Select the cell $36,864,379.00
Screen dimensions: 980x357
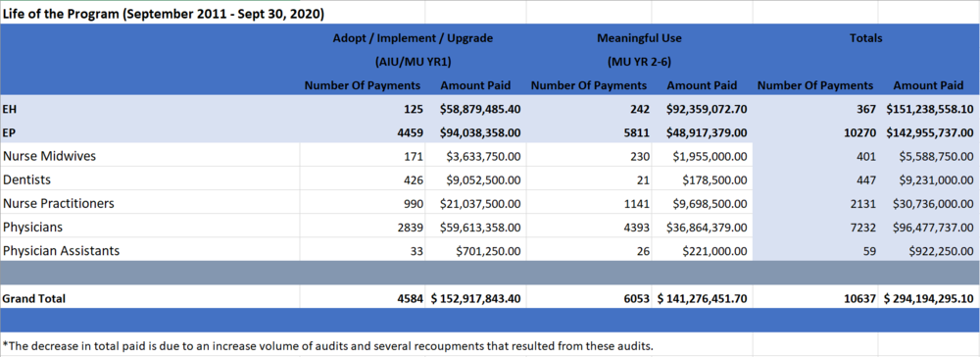coord(707,229)
